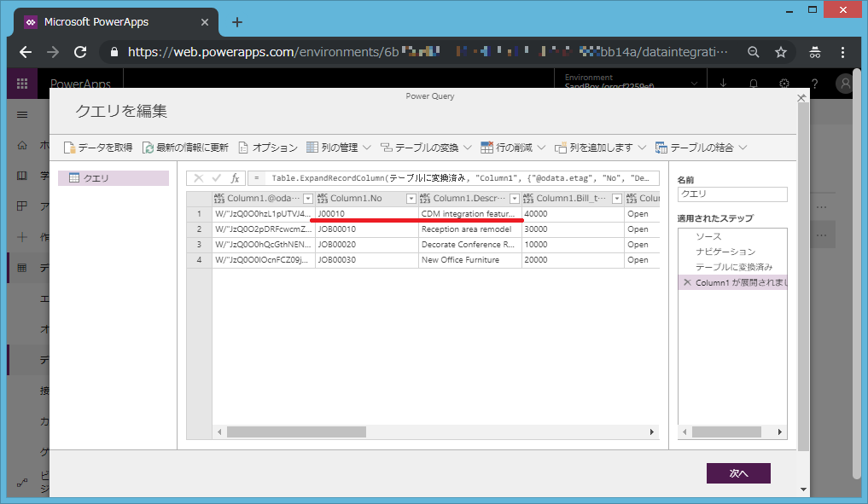This screenshot has height=504, width=868.
Task: Open the テーブルの結合 dropdown menu
Action: (x=701, y=148)
